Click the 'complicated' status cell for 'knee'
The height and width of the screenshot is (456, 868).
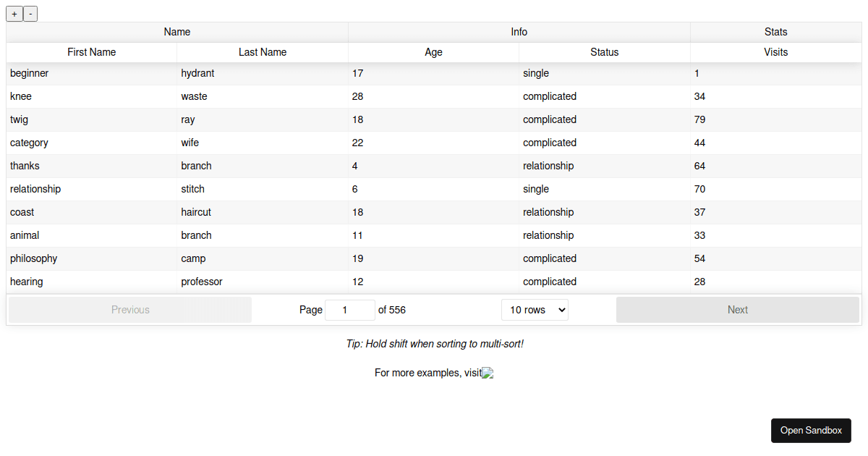coord(550,96)
